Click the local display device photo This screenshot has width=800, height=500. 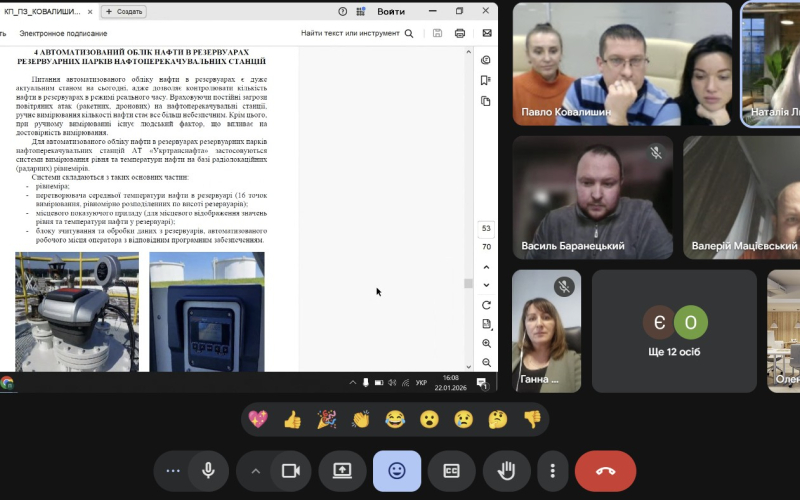click(207, 312)
